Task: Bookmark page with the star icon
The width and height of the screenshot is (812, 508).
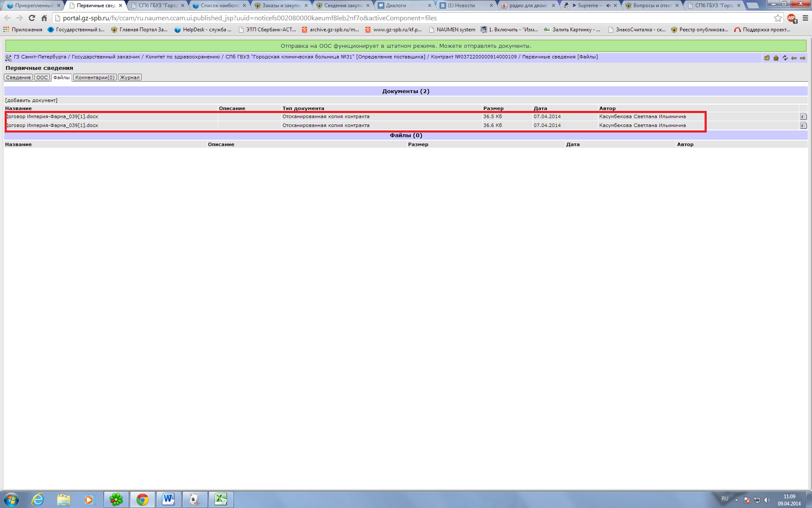Action: tap(778, 18)
